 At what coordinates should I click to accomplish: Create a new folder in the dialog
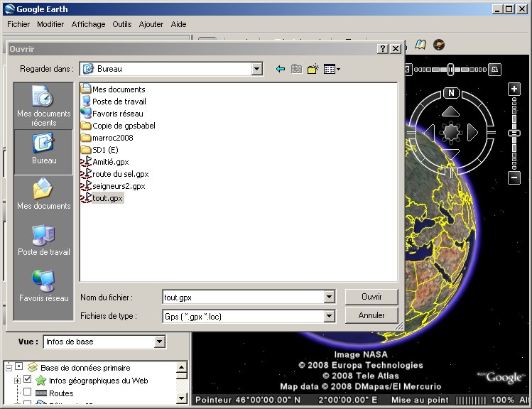tap(313, 69)
